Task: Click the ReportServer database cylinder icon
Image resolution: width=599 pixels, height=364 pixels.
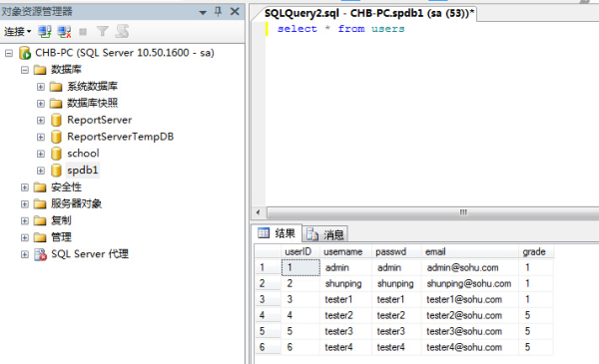Action: coord(56,120)
